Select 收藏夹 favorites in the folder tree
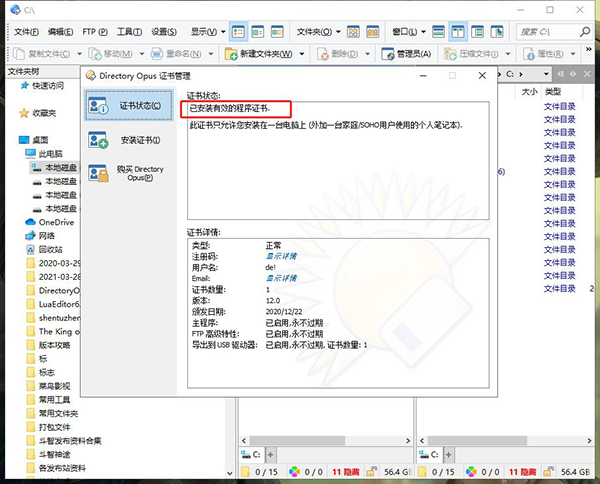 [x=44, y=113]
